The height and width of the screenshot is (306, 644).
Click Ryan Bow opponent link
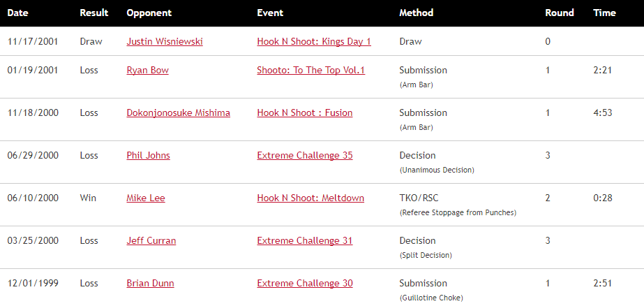147,70
